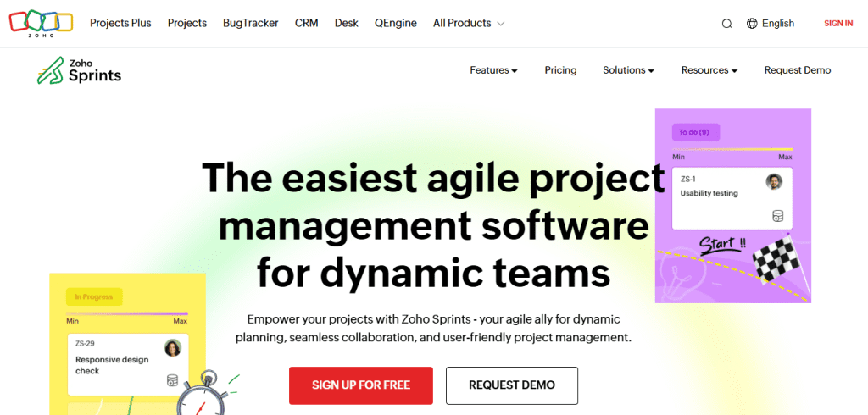Click the ZS-1 item ID

[x=688, y=180]
